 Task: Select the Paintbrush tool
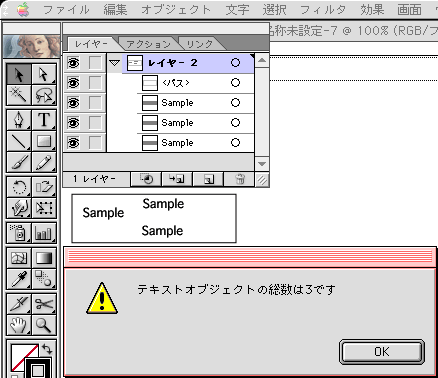pyautogui.click(x=19, y=162)
